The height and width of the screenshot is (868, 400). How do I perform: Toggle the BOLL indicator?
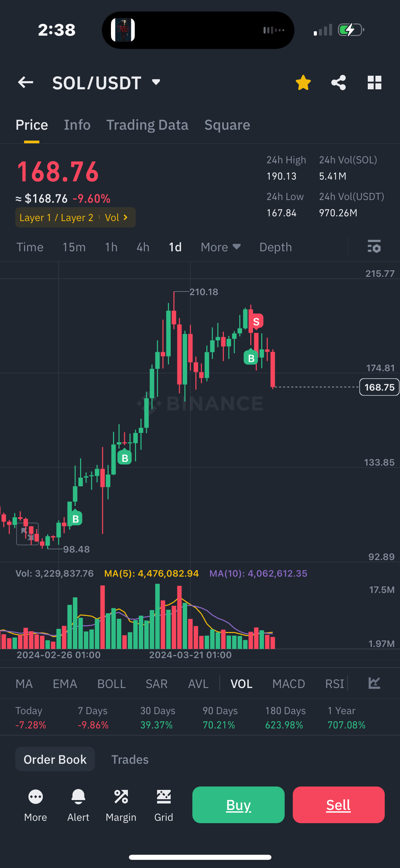[x=111, y=684]
